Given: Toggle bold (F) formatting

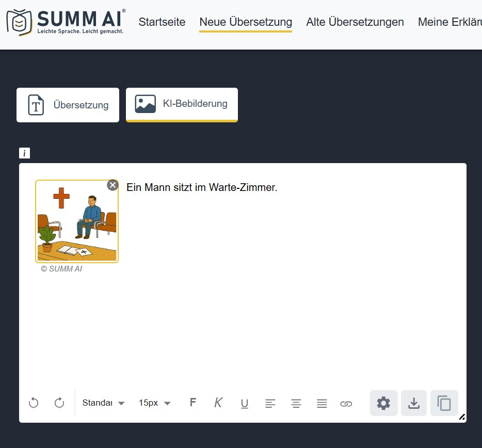Looking at the screenshot, I should pyautogui.click(x=193, y=402).
